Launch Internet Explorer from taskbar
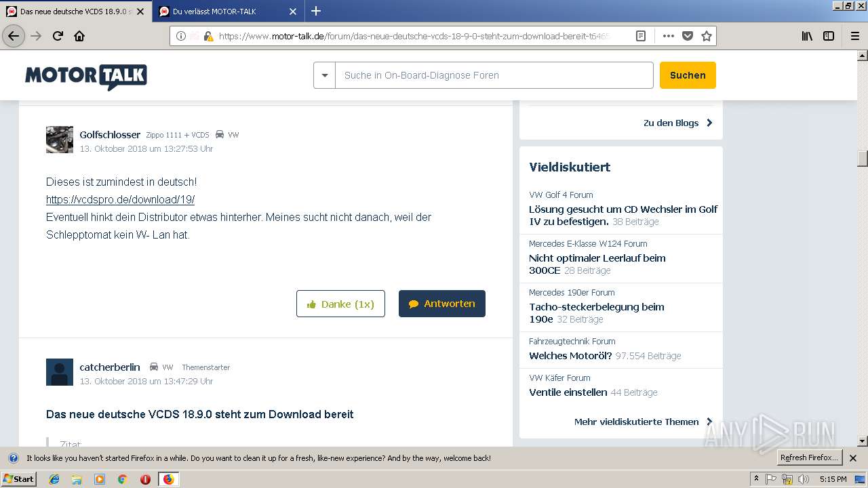 click(x=54, y=479)
